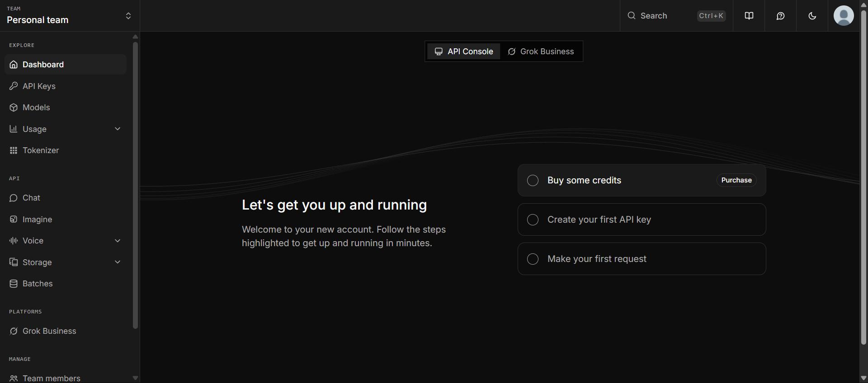Open the feedback chat bubble icon
Screen dimensions: 868x383
pos(780,16)
